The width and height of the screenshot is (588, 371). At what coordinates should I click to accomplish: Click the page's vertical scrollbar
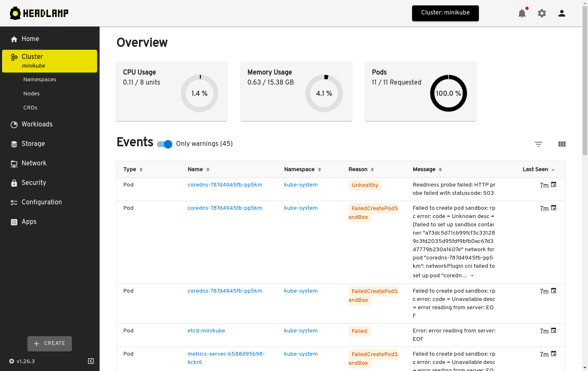point(585,83)
